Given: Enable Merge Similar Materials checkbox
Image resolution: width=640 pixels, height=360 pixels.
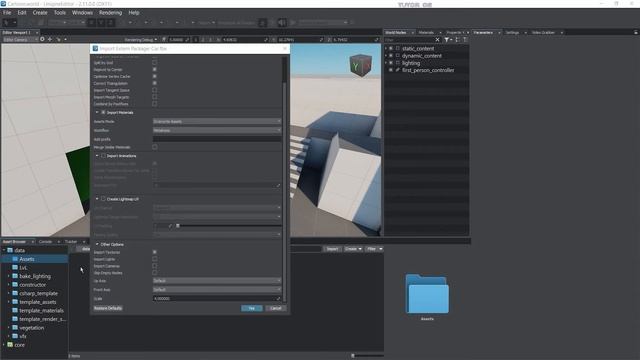Looking at the screenshot, I should click(x=155, y=147).
